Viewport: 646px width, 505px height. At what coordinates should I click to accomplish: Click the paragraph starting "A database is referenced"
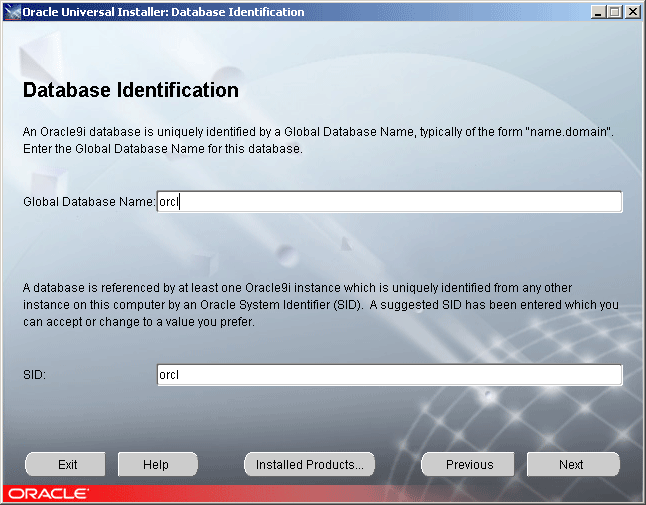[321, 304]
